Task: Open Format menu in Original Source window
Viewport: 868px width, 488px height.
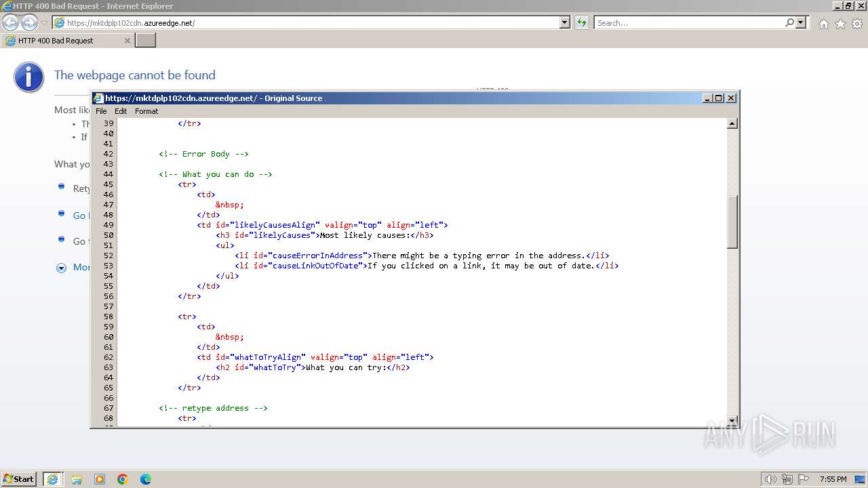Action: (146, 111)
